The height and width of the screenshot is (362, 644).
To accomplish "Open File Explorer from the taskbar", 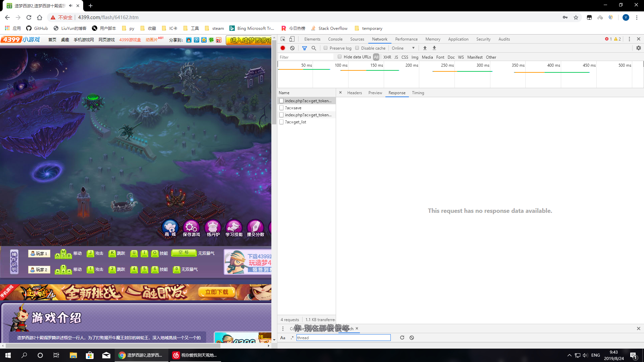I will coord(73,355).
